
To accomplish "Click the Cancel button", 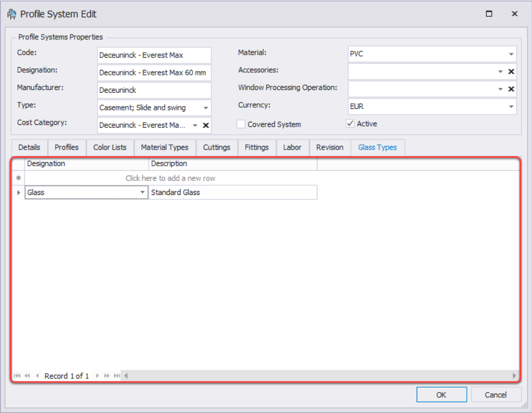I will 495,395.
